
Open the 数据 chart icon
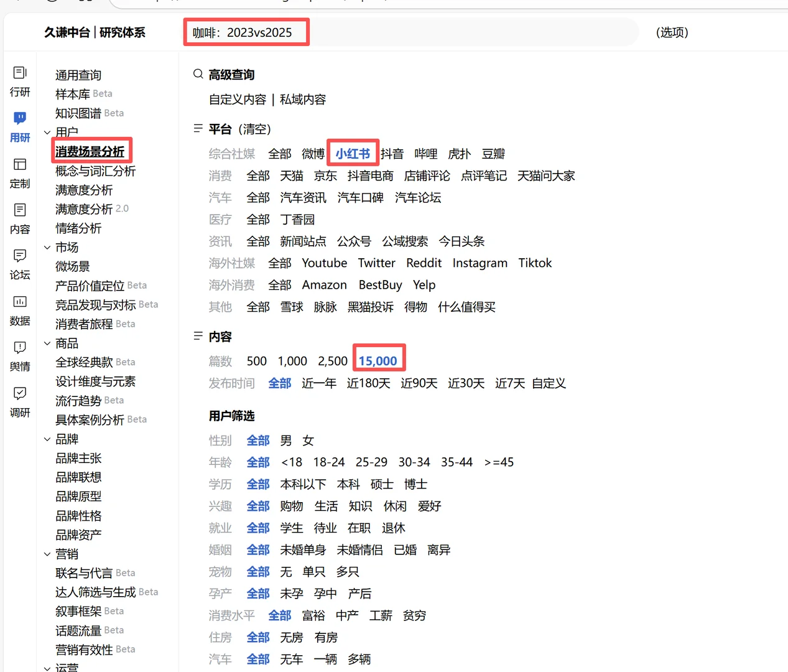click(x=20, y=302)
